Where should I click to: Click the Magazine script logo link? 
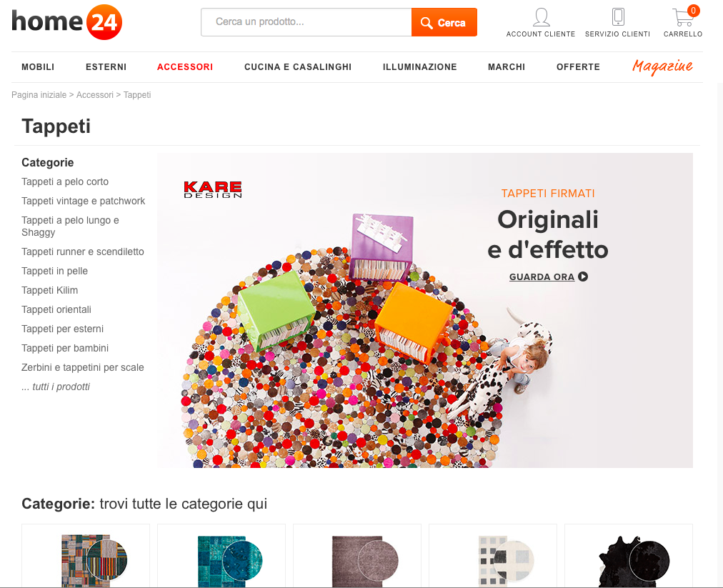tap(662, 67)
